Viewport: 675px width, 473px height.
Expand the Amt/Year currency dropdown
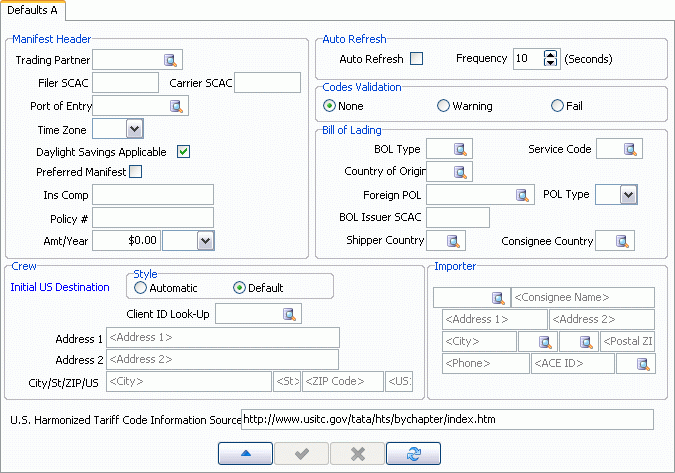coord(204,240)
